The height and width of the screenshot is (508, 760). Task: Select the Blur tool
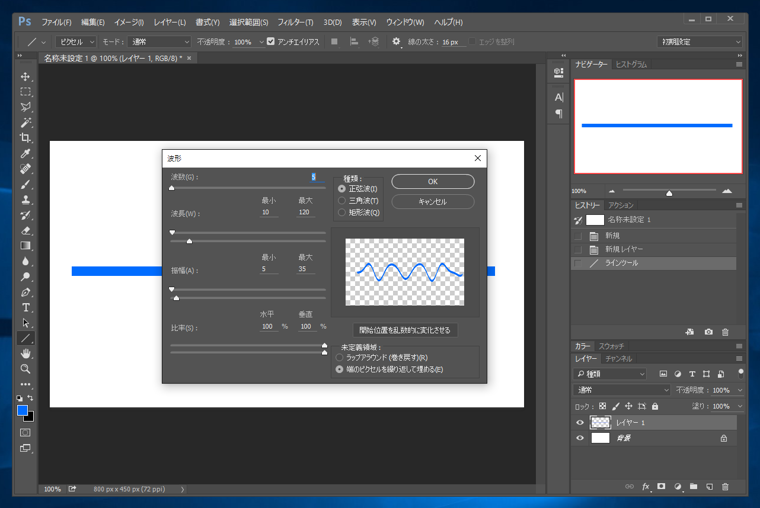[26, 261]
